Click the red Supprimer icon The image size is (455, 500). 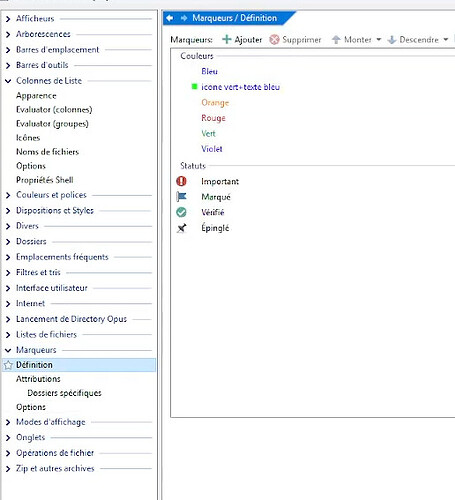(x=274, y=40)
